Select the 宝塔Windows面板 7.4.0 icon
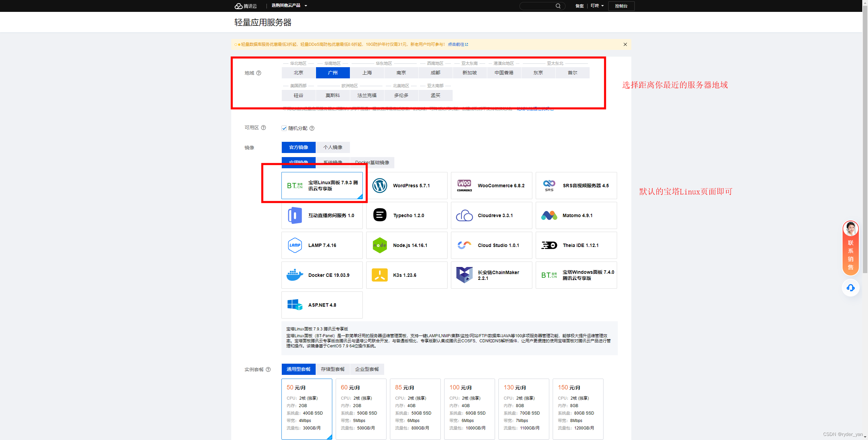 pyautogui.click(x=549, y=275)
